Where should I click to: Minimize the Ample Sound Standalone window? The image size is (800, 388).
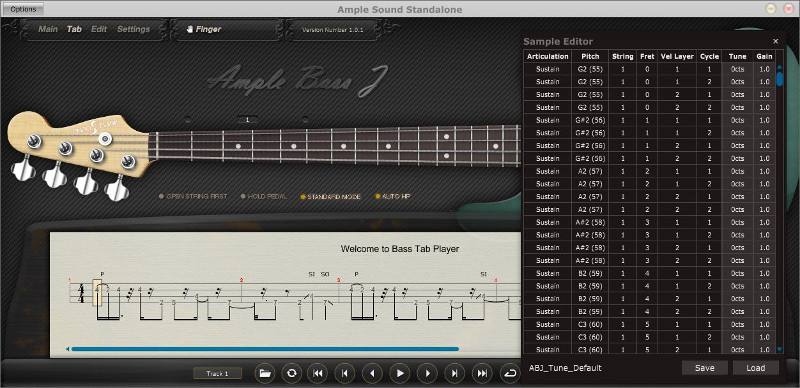(x=771, y=9)
